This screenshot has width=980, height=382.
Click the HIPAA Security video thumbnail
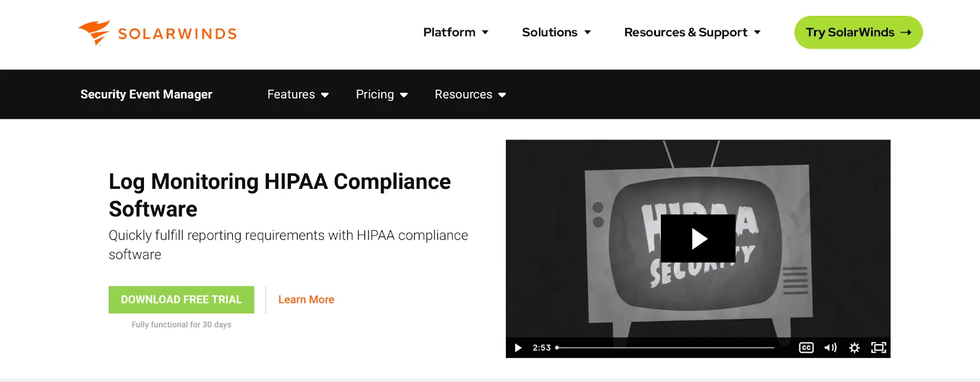click(698, 248)
